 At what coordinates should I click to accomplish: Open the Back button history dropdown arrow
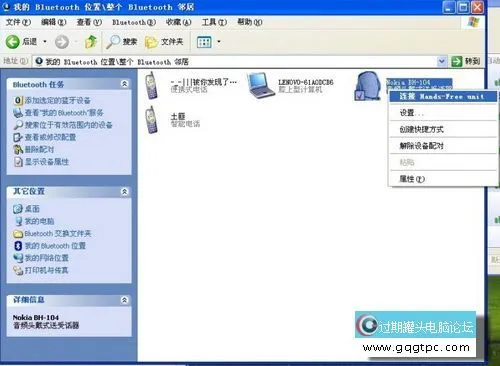coord(45,42)
